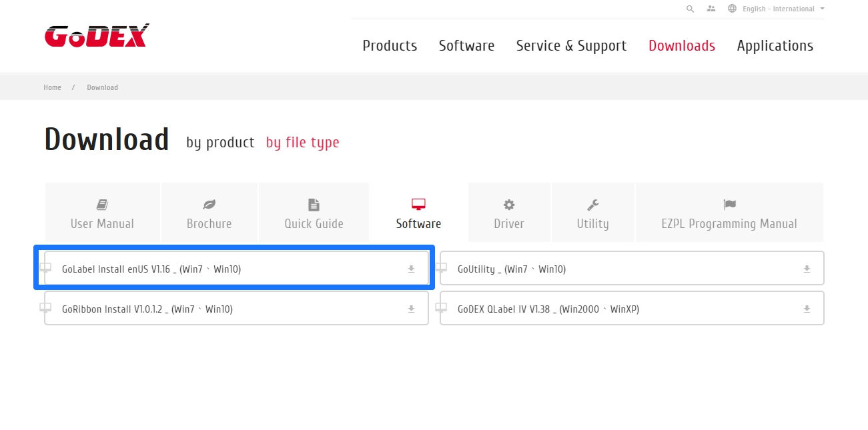Show the EZPL Programming Manual tab
This screenshot has height=430, width=868.
click(x=729, y=213)
